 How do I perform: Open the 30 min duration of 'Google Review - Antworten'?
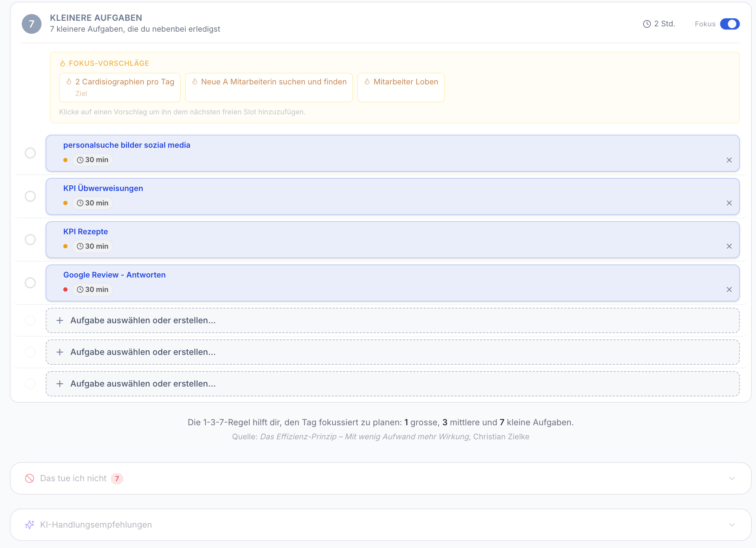coord(92,289)
